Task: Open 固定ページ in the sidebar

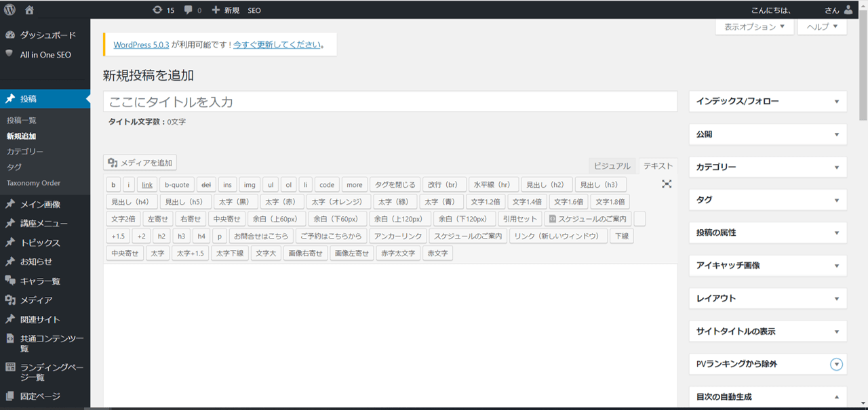Action: (x=45, y=396)
